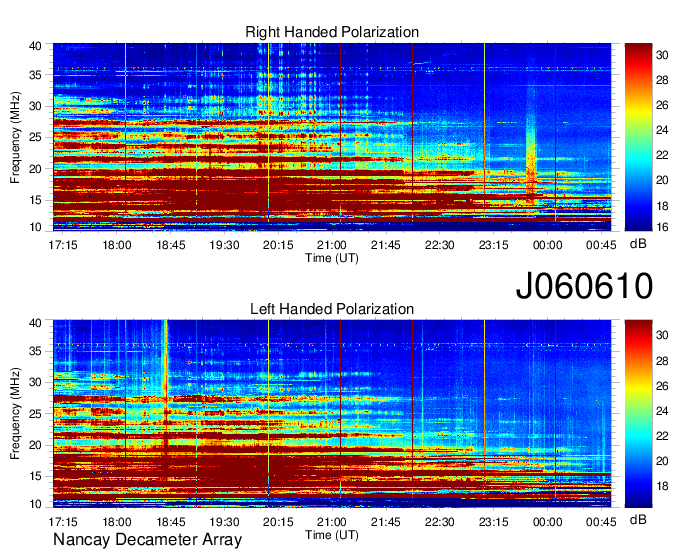Click the 21:45 time tick on the Left Handed plot
The width and height of the screenshot is (680, 552).
[386, 522]
